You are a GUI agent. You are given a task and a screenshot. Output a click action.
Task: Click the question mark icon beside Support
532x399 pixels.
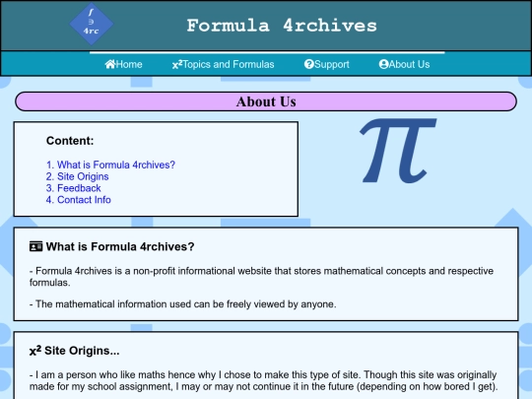[x=309, y=64]
